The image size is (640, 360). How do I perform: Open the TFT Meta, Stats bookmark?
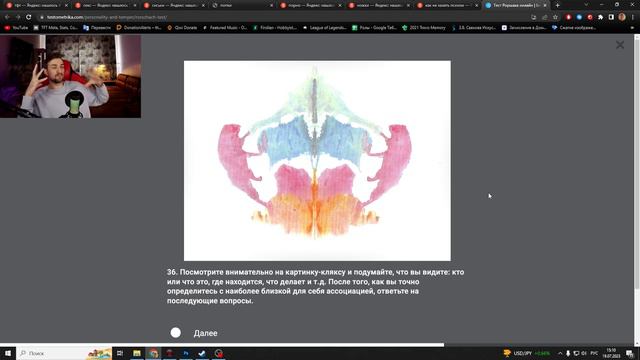point(56,28)
